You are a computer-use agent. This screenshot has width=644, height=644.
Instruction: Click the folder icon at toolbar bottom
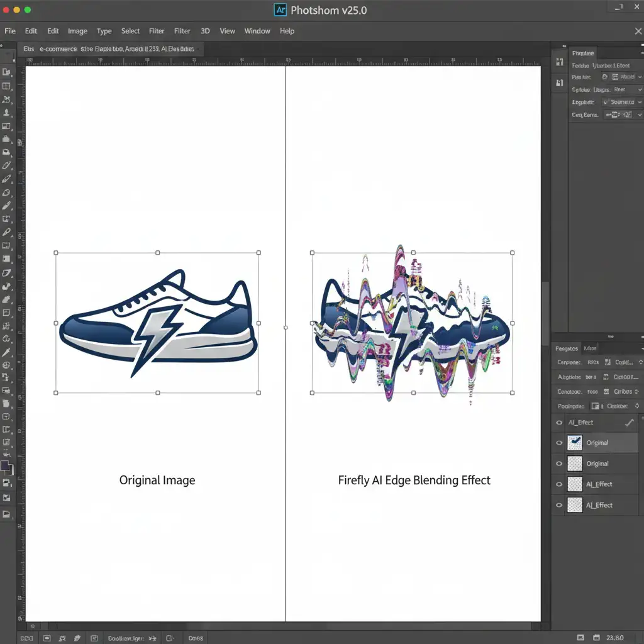click(7, 514)
